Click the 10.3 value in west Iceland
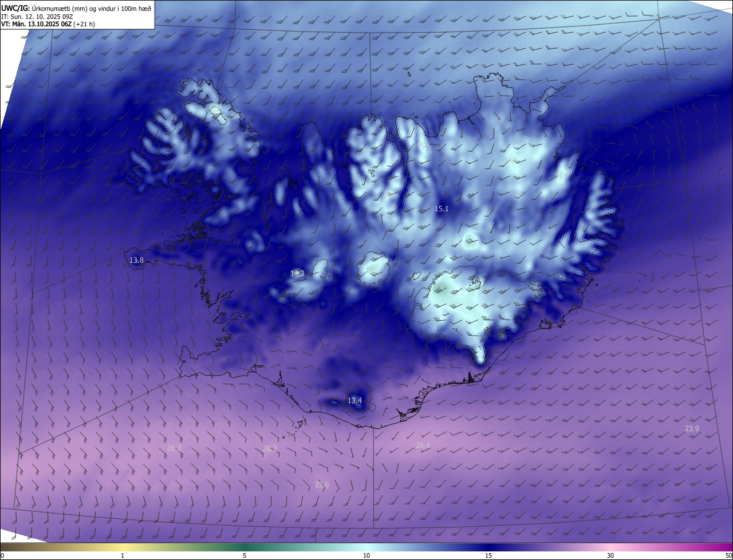This screenshot has height=560, width=733. coord(297,274)
